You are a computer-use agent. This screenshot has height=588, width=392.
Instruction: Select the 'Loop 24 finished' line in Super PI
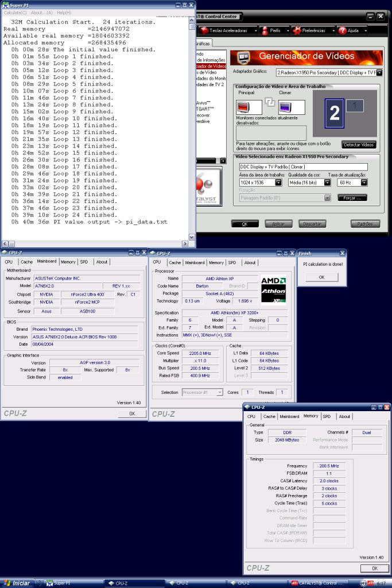pyautogui.click(x=64, y=215)
